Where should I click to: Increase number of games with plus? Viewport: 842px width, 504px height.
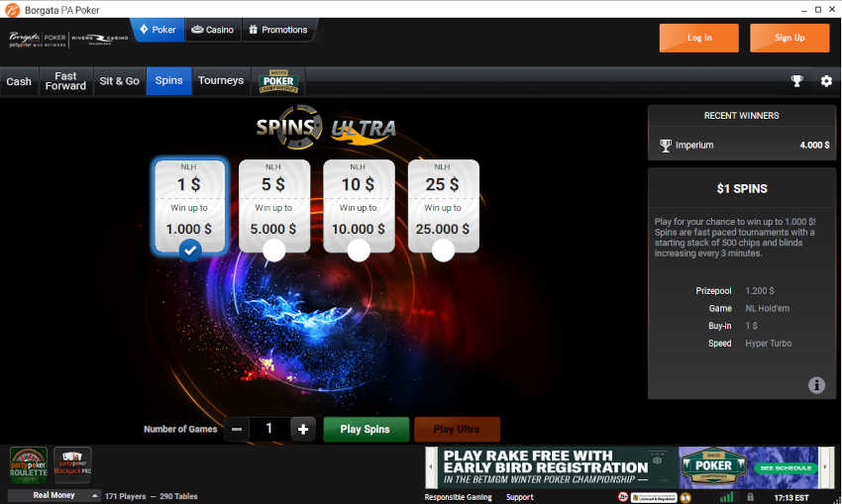pos(303,429)
